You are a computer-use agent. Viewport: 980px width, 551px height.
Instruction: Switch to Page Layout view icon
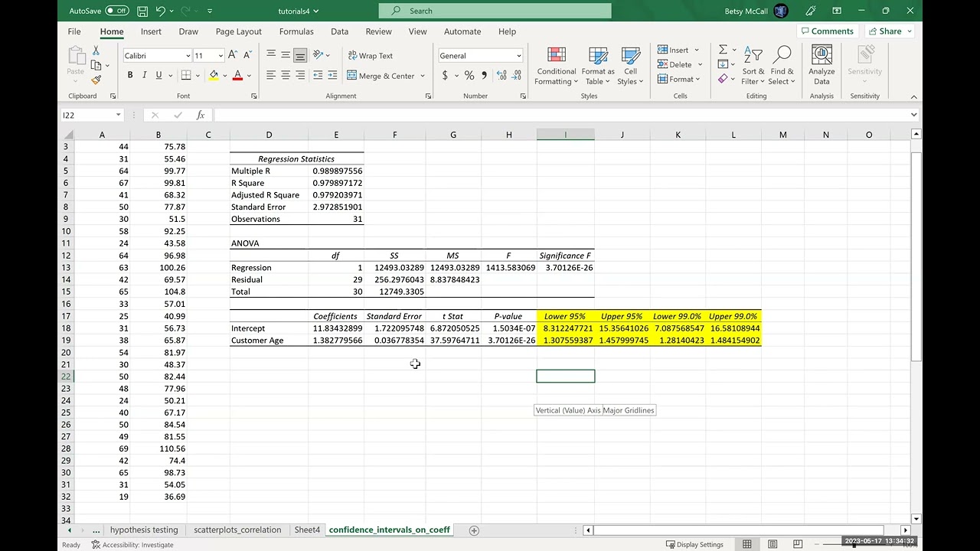(773, 544)
